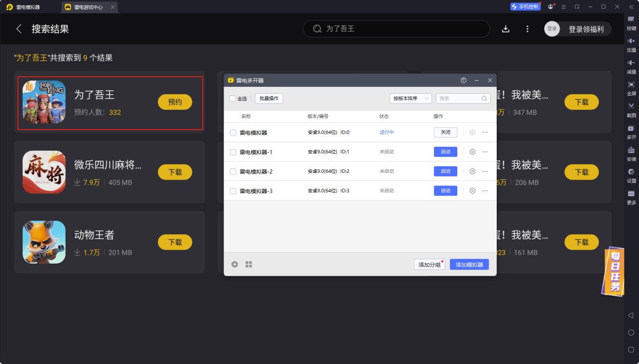Click the search magnifier in 雷电多开器
The image size is (639, 364).
click(484, 98)
